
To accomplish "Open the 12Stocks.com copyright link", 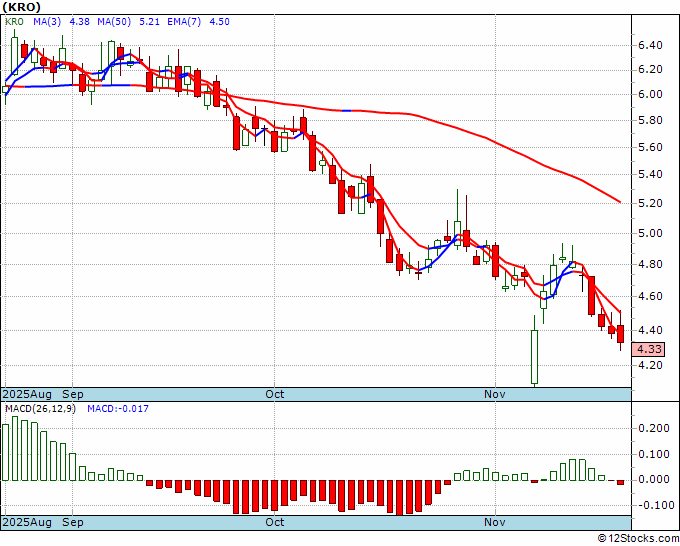I will coord(638,539).
